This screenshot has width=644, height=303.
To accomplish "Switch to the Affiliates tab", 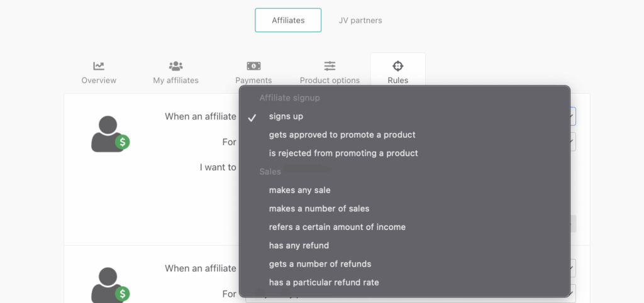I will coord(288,20).
